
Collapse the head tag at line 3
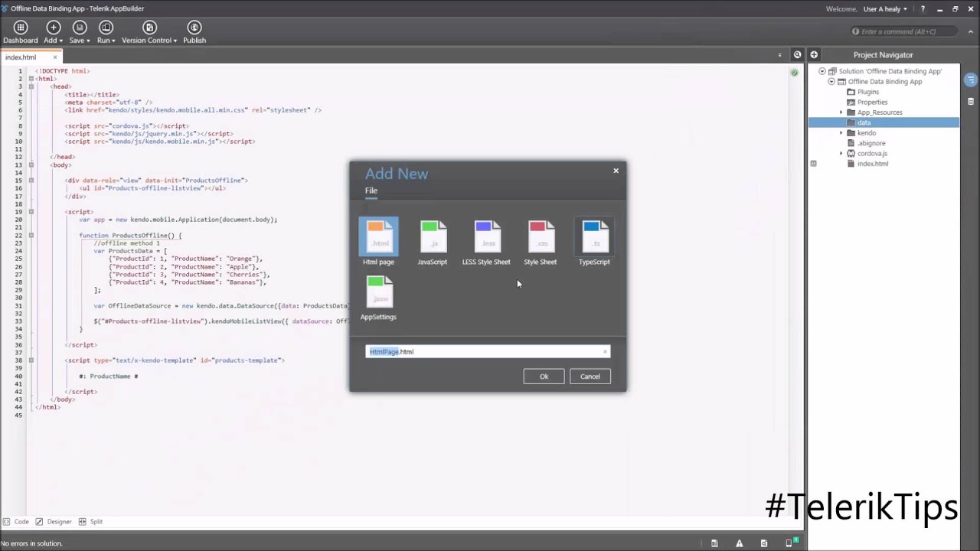31,86
